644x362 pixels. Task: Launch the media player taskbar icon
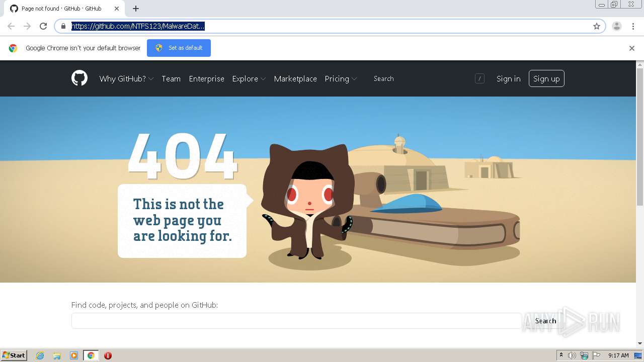tap(74, 355)
